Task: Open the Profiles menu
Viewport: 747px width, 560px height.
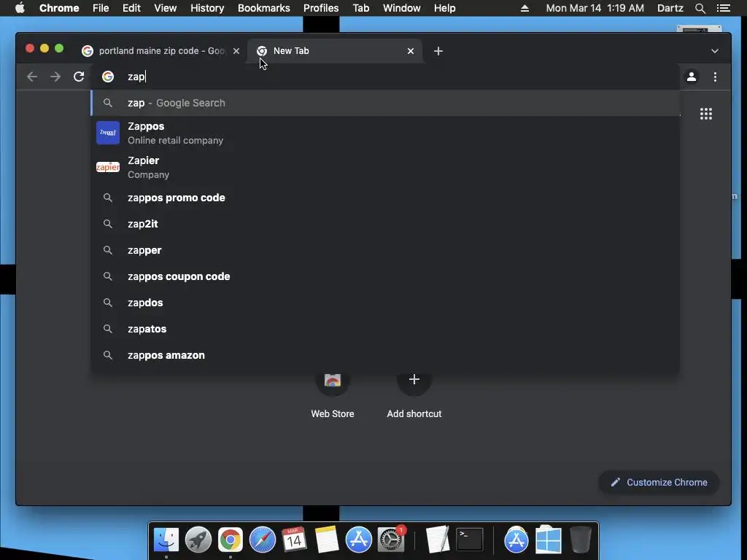Action: pos(321,8)
